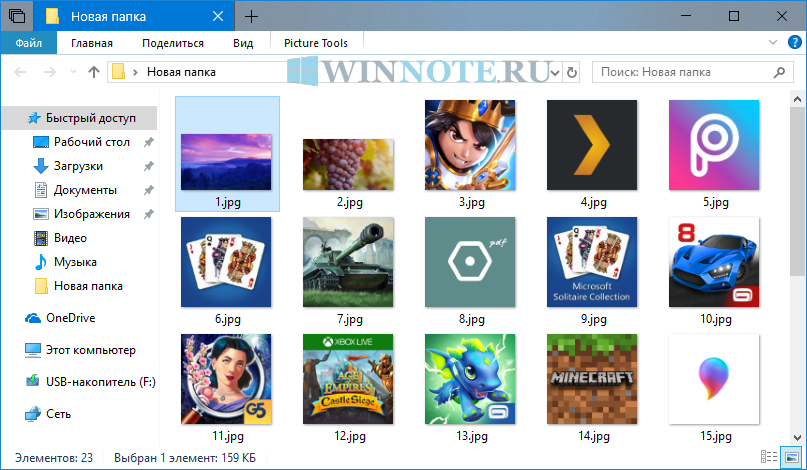Click the tab overview icon in title bar

coord(16,16)
